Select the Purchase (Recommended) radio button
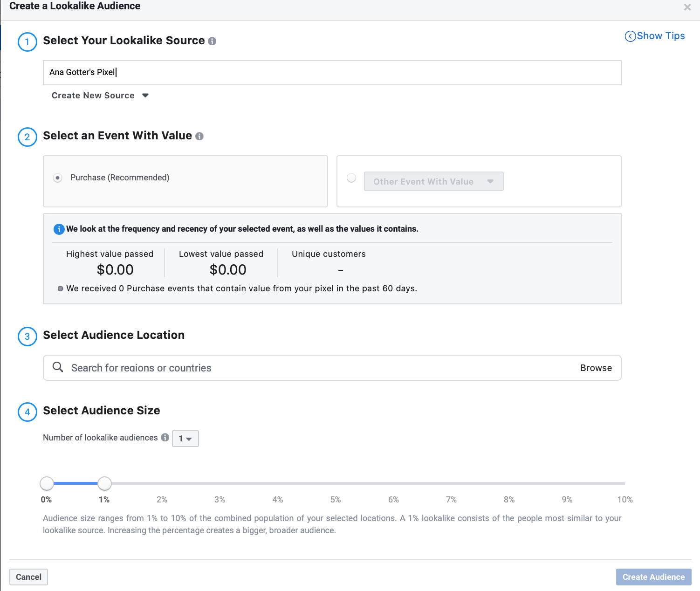Viewport: 700px width, 591px height. coord(57,178)
